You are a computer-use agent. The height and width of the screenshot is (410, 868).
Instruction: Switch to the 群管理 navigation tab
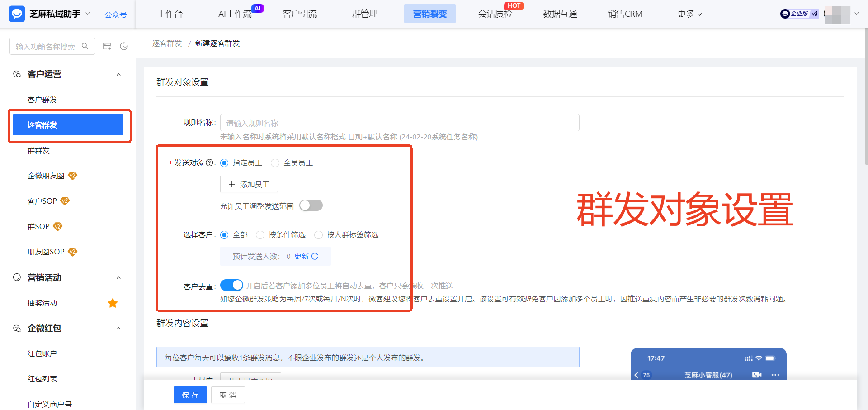(364, 14)
